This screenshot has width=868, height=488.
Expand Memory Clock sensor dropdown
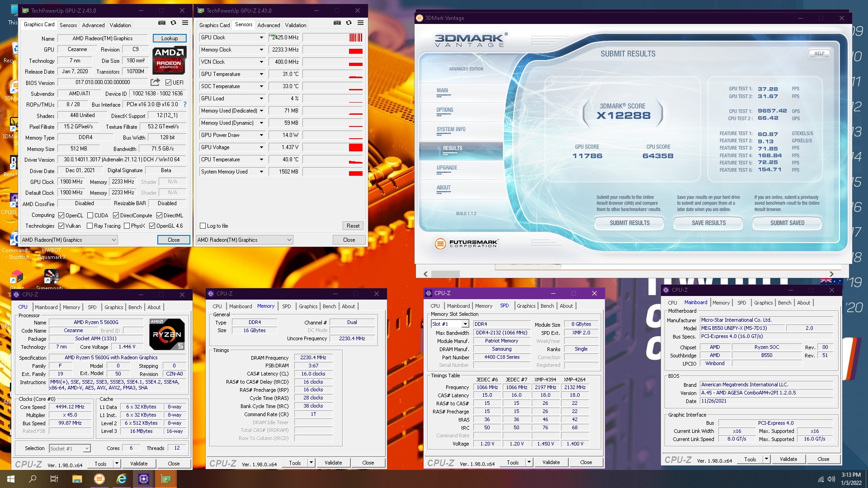[261, 50]
